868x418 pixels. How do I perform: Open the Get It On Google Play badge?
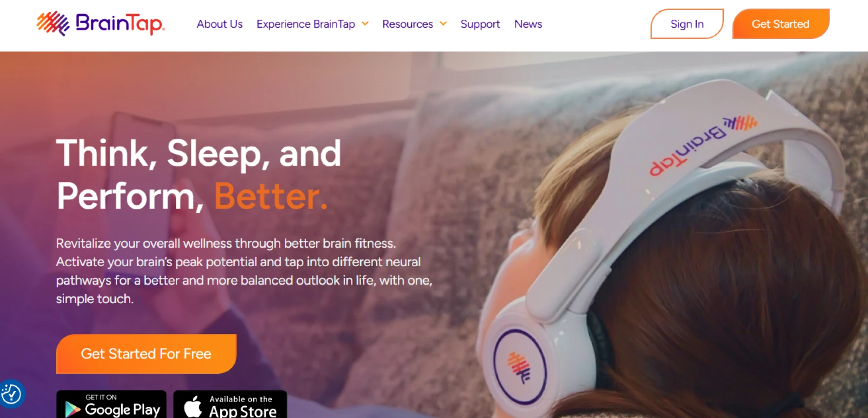(111, 404)
